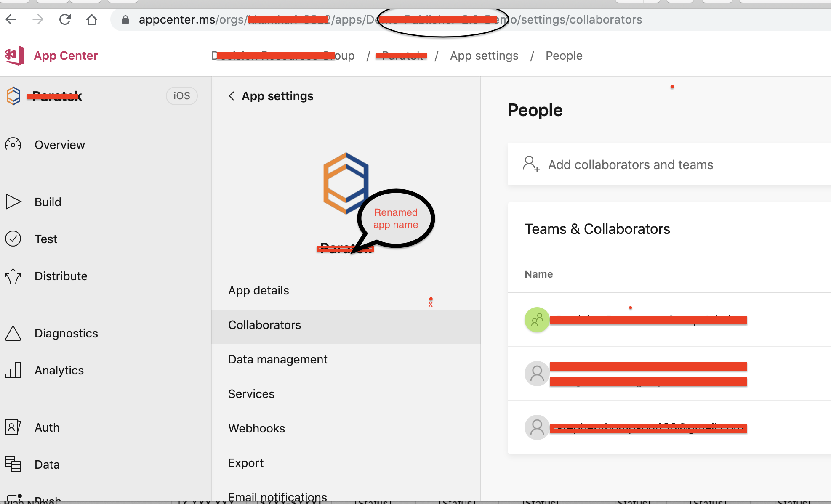This screenshot has width=831, height=504.
Task: Open the Webhooks settings page
Action: [x=256, y=428]
